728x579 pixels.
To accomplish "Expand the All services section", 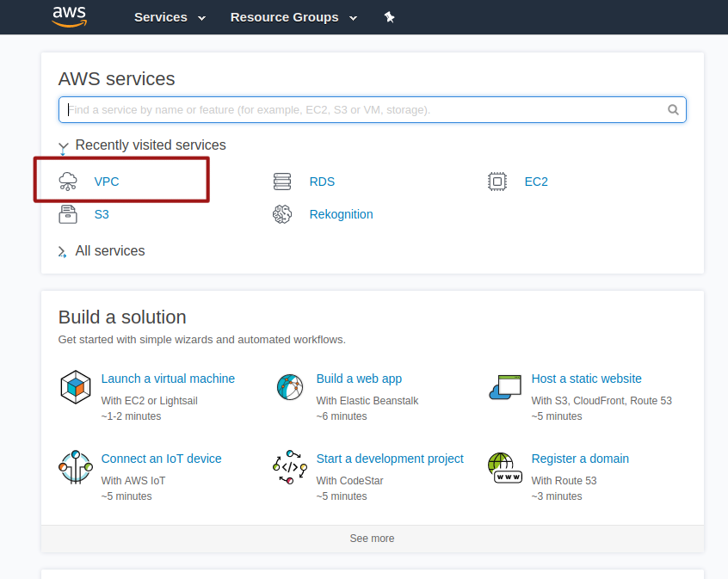I will coord(63,251).
